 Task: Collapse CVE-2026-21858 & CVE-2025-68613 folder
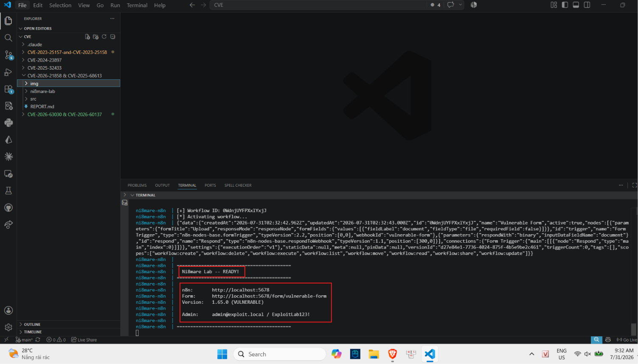69,76
